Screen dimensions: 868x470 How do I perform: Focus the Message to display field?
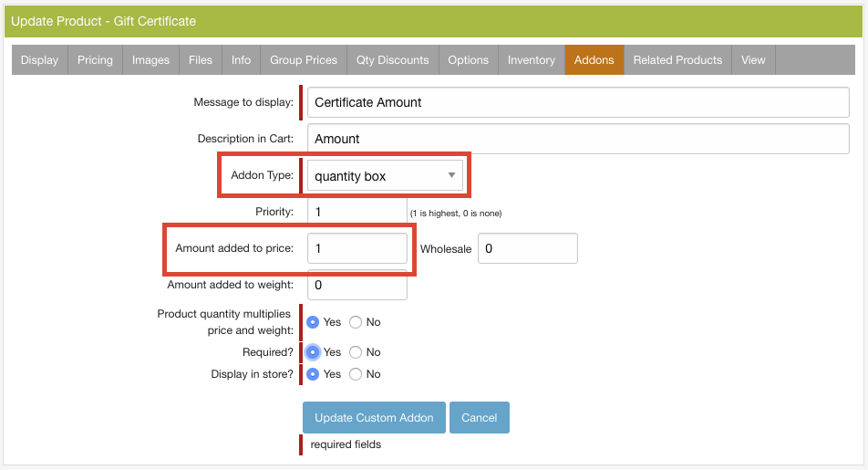pyautogui.click(x=578, y=102)
